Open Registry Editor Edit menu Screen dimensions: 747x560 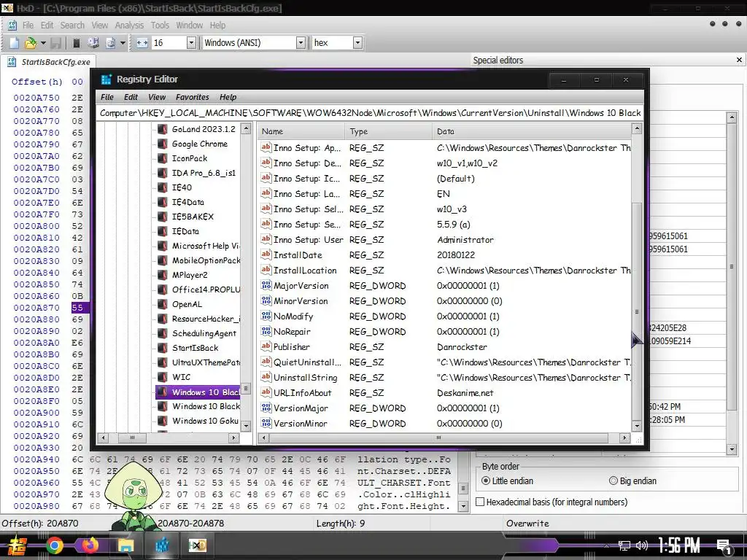(131, 97)
